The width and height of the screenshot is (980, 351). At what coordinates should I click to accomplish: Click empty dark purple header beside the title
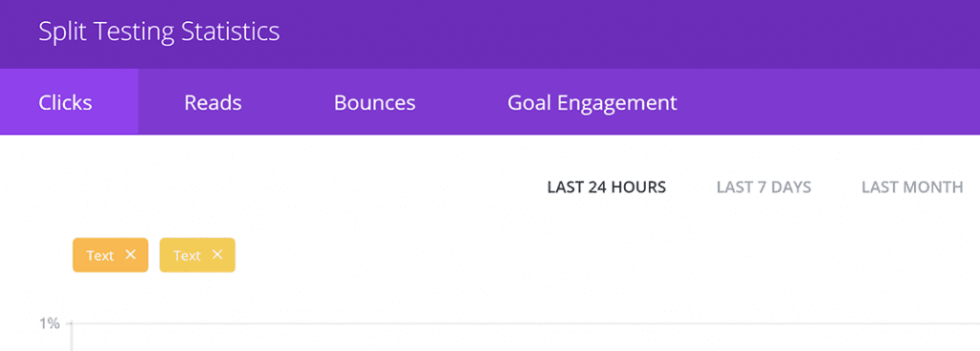point(625,33)
